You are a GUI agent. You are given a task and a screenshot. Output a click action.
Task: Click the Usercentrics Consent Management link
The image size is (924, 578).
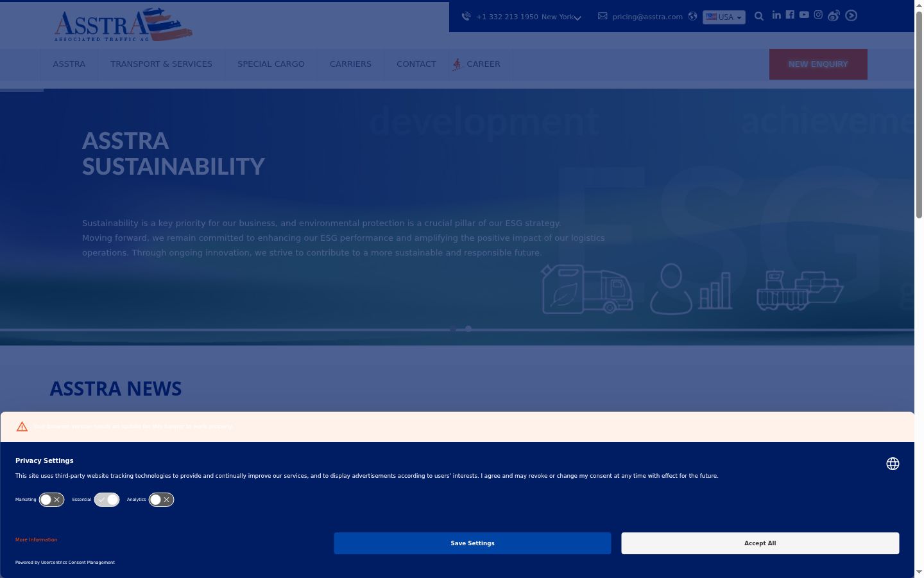[78, 563]
